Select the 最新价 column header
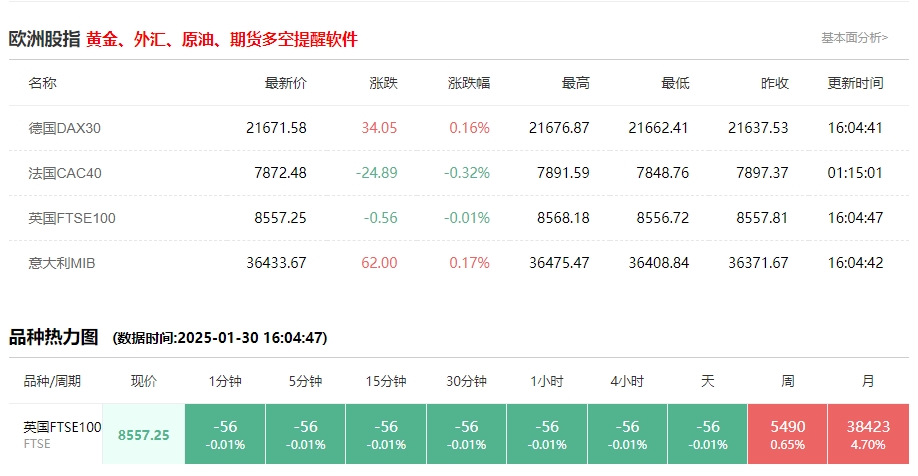Image resolution: width=918 pixels, height=476 pixels. [x=286, y=83]
